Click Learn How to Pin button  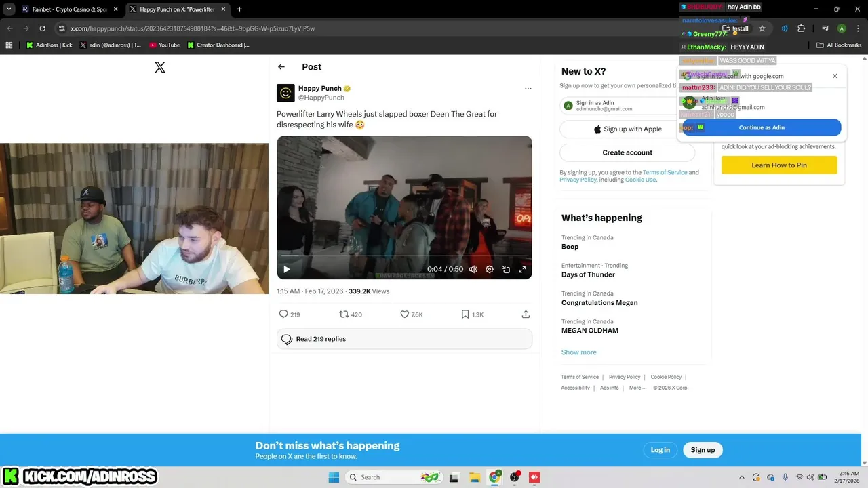click(x=779, y=165)
